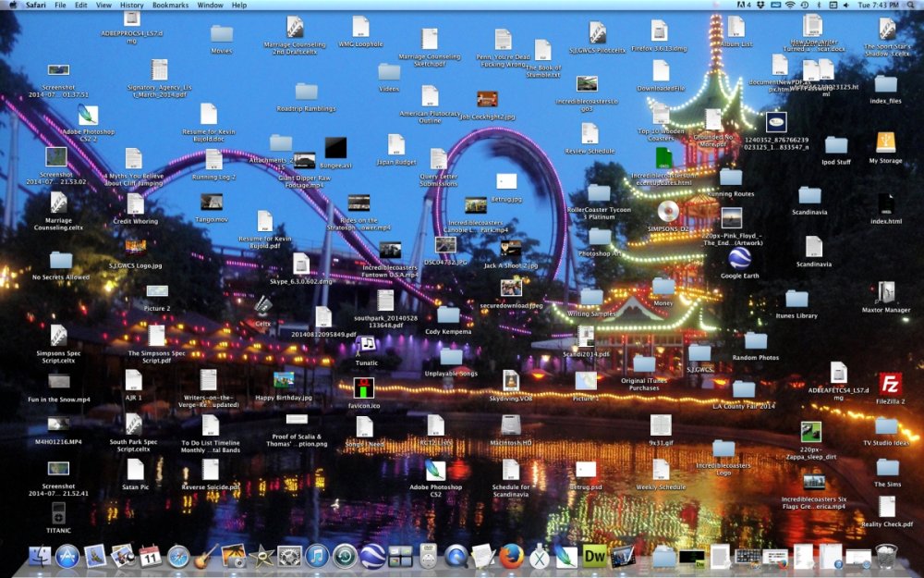Open the Google Earth desktop icon
This screenshot has width=924, height=578.
738,258
